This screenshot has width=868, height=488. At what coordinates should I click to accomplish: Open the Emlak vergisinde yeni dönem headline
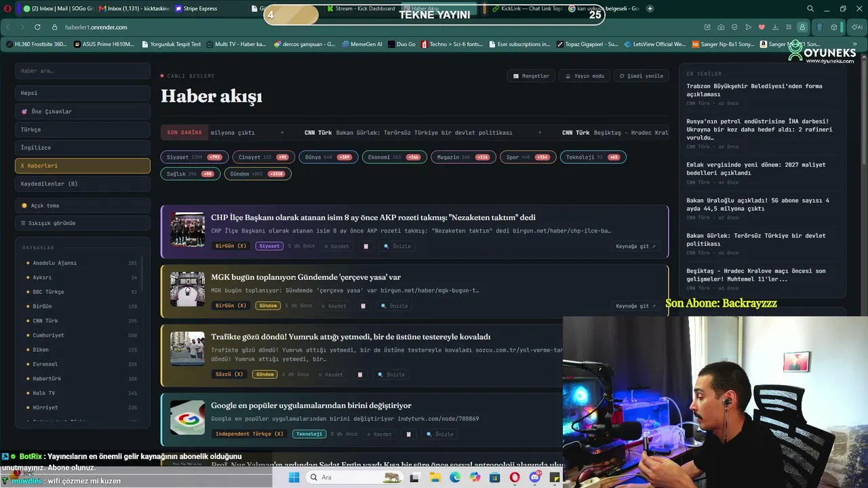756,169
